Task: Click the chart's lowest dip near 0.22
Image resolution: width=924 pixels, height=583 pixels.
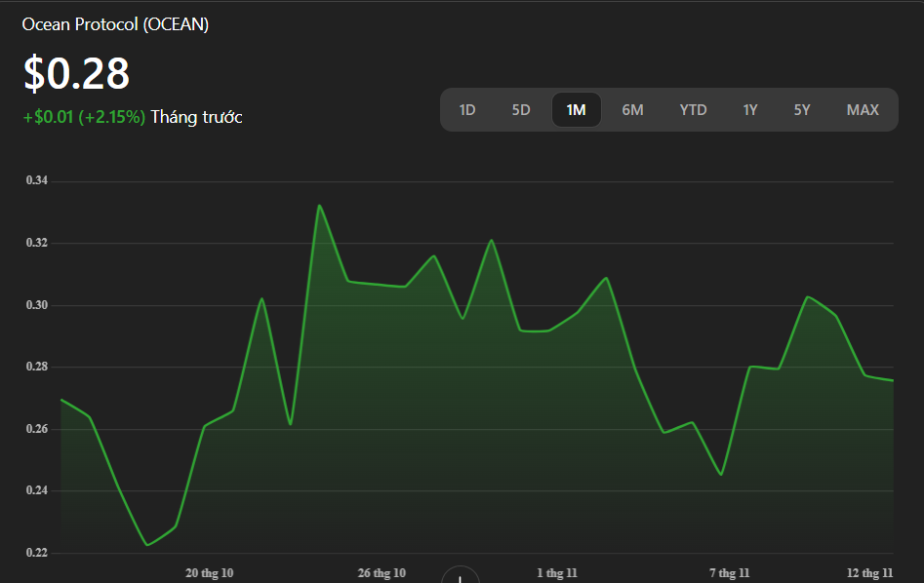Action: point(147,544)
